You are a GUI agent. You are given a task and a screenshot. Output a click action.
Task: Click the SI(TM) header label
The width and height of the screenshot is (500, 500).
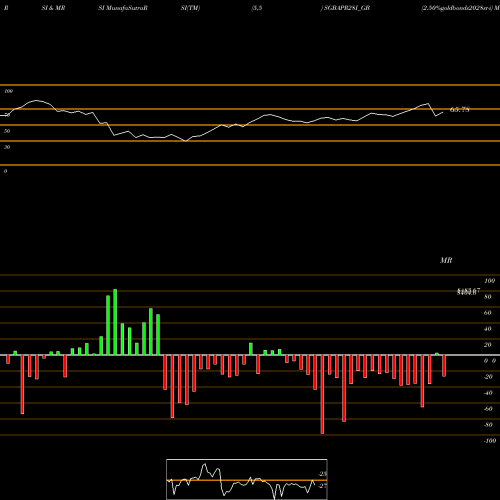pos(190,8)
